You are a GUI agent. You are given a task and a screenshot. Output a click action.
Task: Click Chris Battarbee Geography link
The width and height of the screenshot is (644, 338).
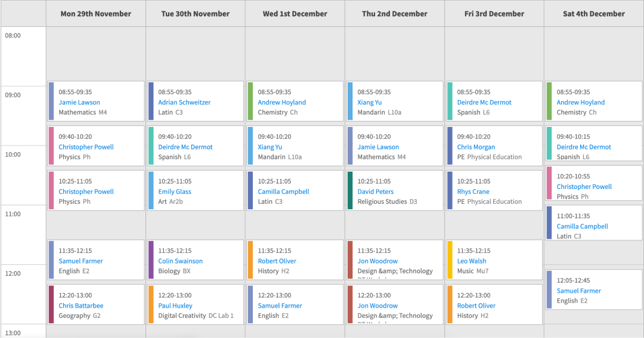81,306
